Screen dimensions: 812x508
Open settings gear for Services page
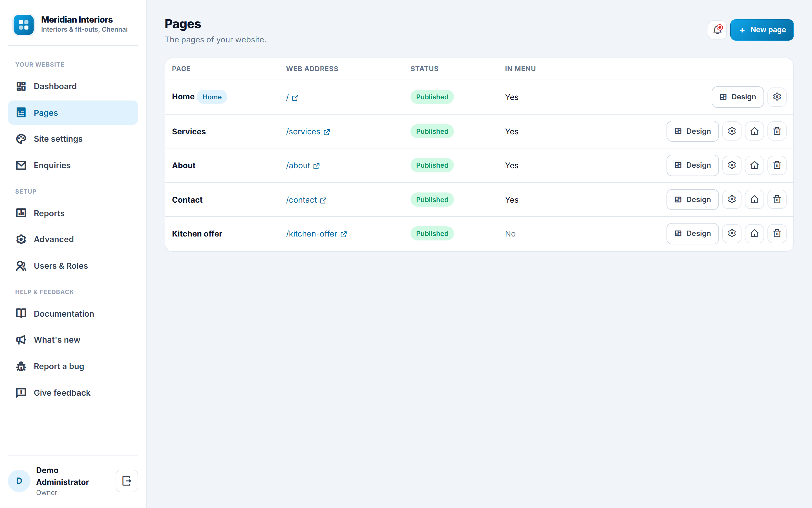732,131
